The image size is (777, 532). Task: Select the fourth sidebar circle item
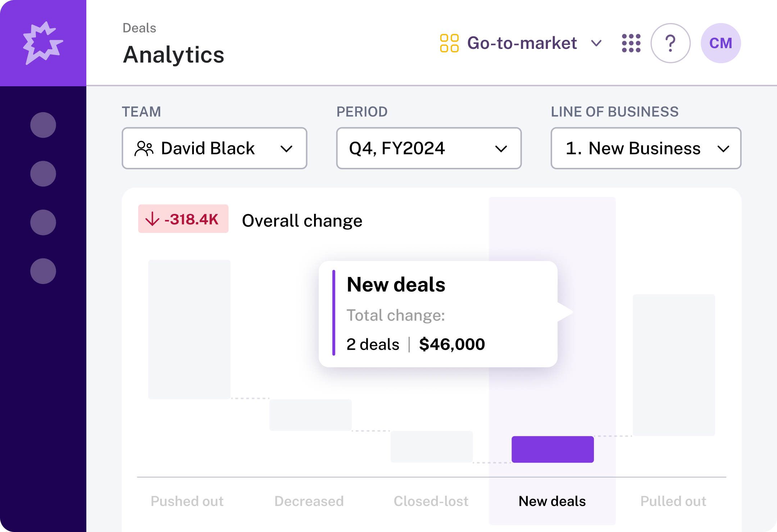(x=43, y=271)
